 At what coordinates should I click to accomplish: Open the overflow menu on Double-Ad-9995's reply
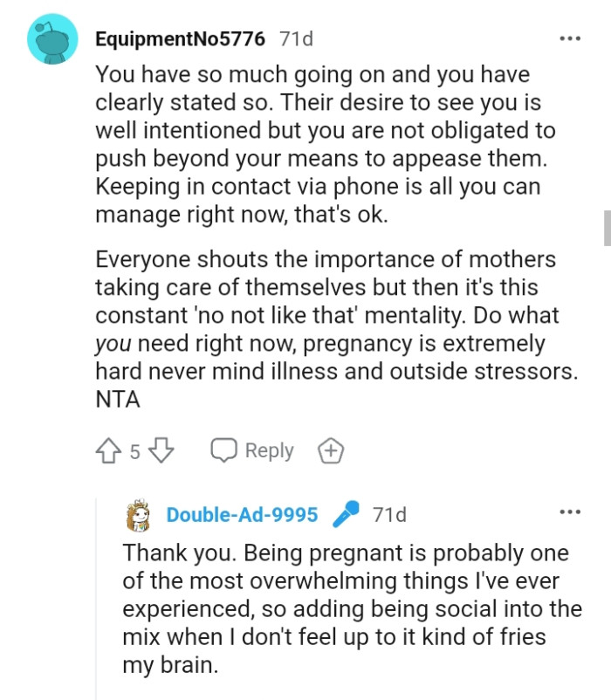[569, 512]
